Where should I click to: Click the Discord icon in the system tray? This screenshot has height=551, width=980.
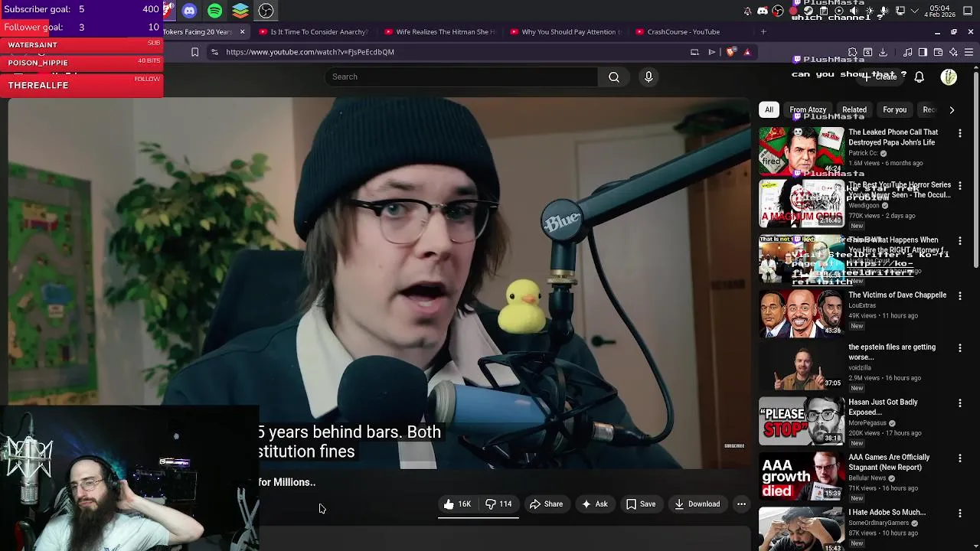763,11
